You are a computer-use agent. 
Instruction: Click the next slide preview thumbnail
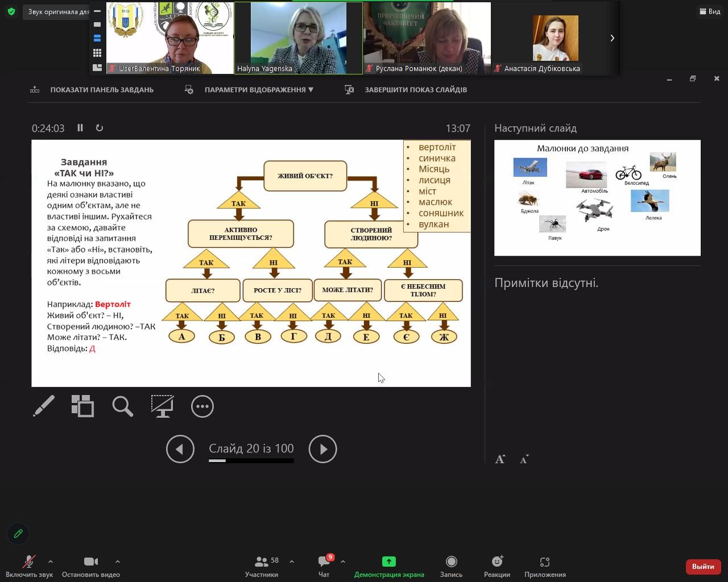[x=597, y=198]
